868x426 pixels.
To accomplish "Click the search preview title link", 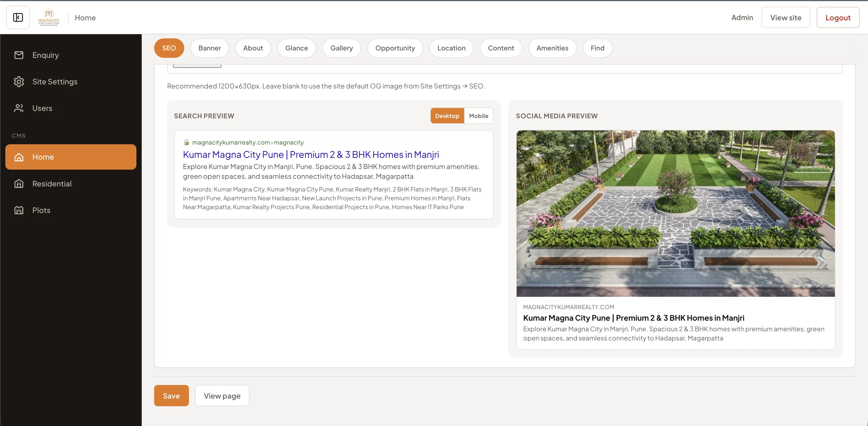I will pyautogui.click(x=311, y=155).
